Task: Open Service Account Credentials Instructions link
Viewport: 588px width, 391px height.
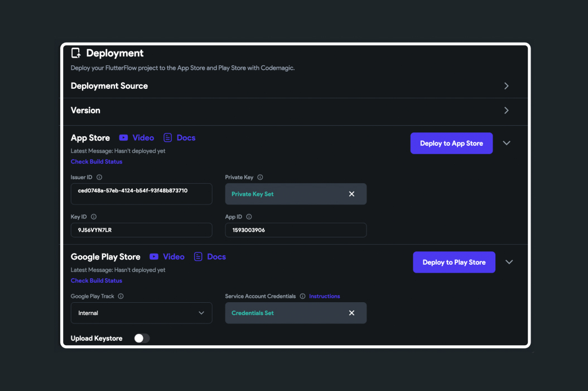Action: (324, 296)
